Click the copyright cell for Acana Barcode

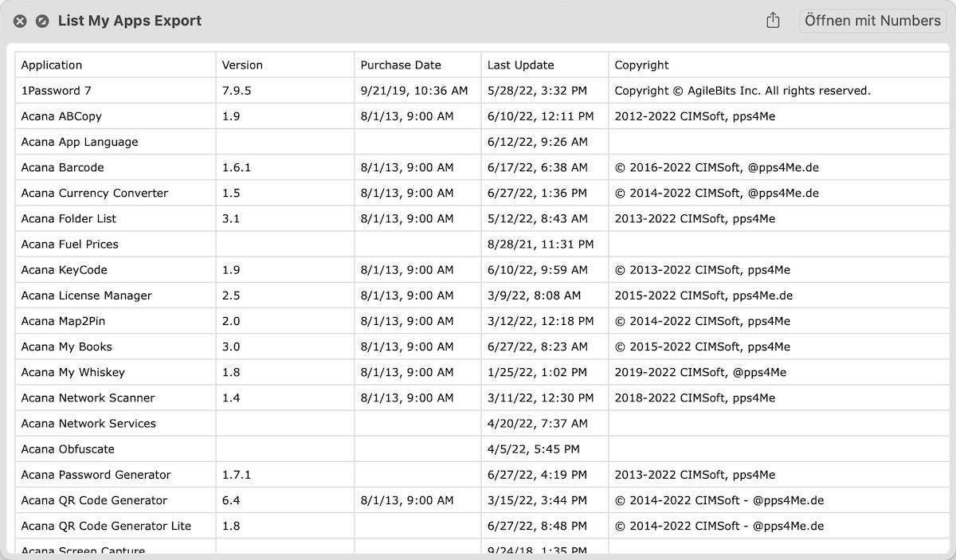pyautogui.click(x=778, y=167)
